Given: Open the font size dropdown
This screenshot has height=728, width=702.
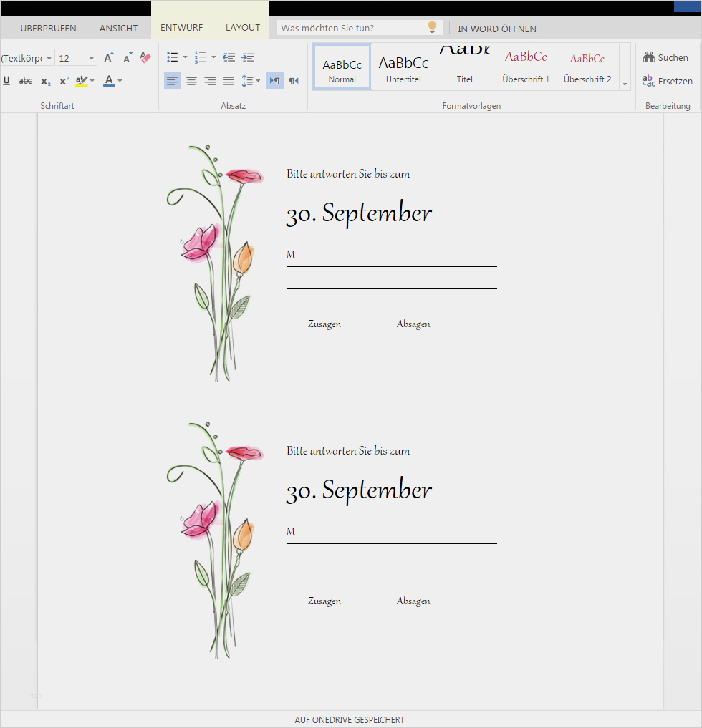Looking at the screenshot, I should click(92, 58).
